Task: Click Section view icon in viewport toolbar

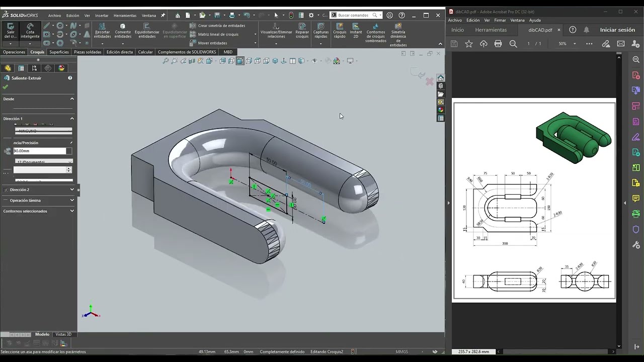Action: click(192, 61)
